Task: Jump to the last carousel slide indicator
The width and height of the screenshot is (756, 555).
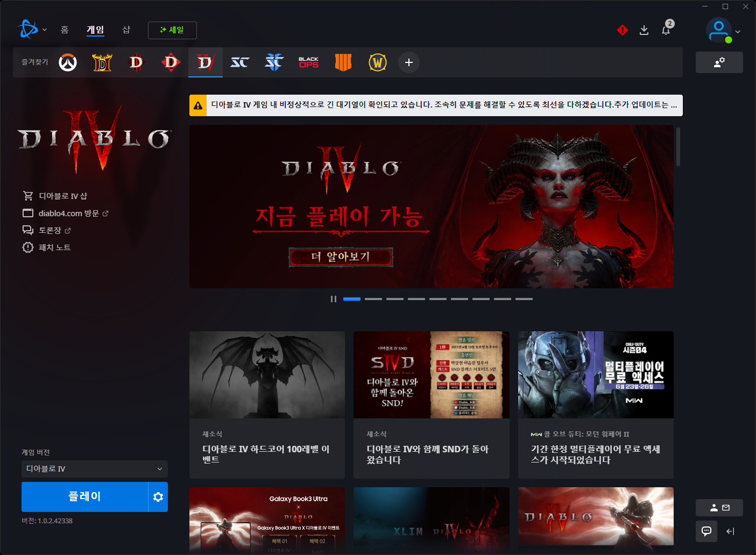Action: click(524, 299)
